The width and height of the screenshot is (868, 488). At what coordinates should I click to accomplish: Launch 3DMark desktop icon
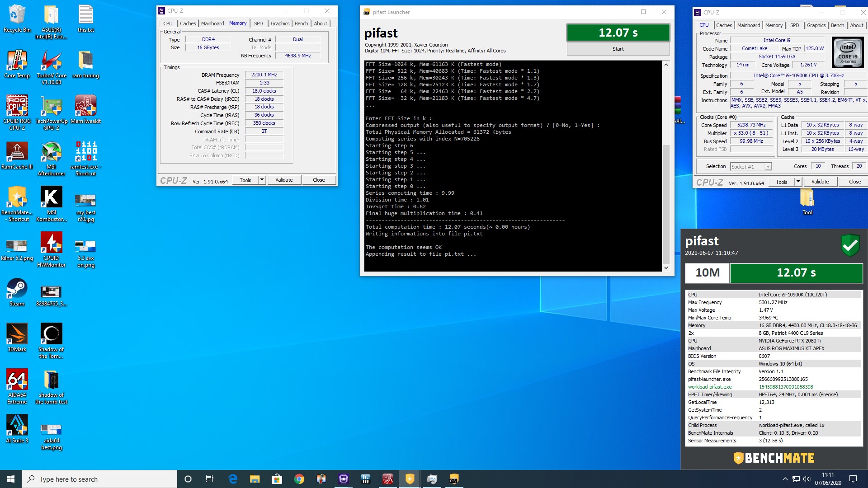17,338
